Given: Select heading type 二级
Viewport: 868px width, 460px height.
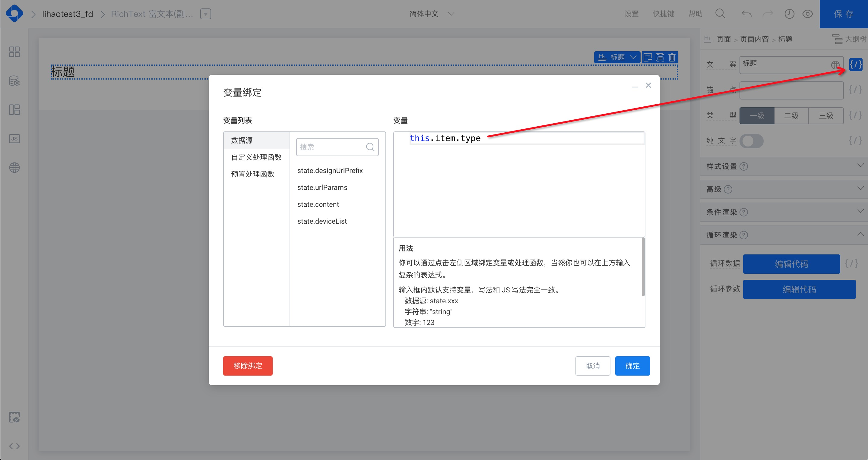Looking at the screenshot, I should tap(791, 115).
